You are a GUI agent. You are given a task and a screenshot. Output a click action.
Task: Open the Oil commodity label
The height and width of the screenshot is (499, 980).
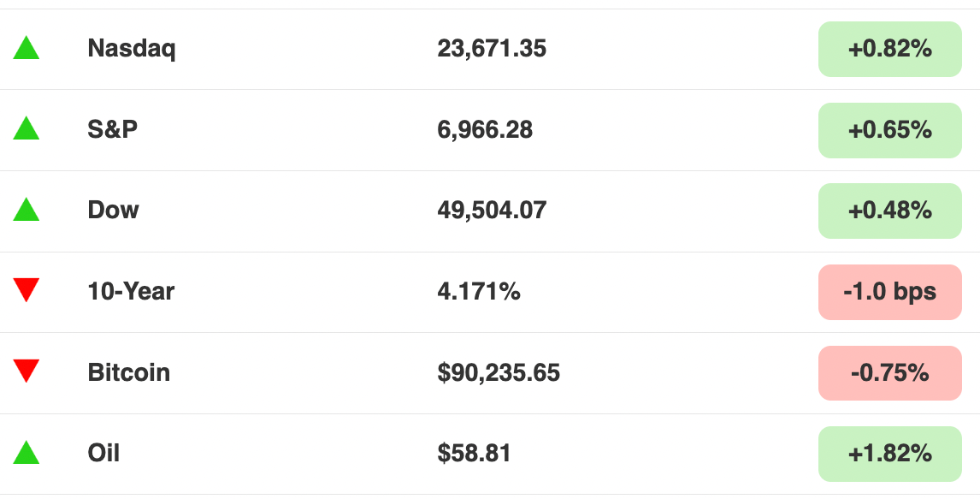(x=103, y=453)
